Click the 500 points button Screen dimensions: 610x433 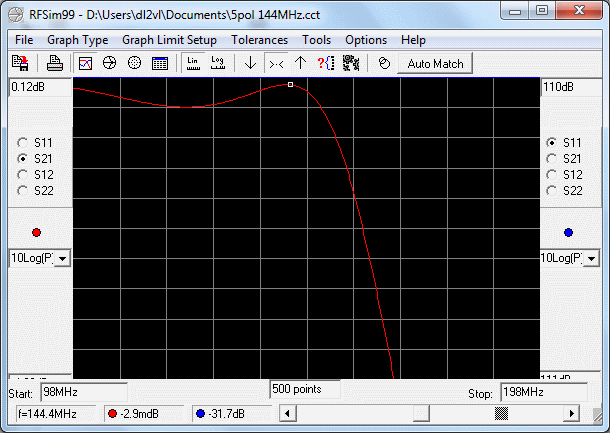click(x=305, y=388)
